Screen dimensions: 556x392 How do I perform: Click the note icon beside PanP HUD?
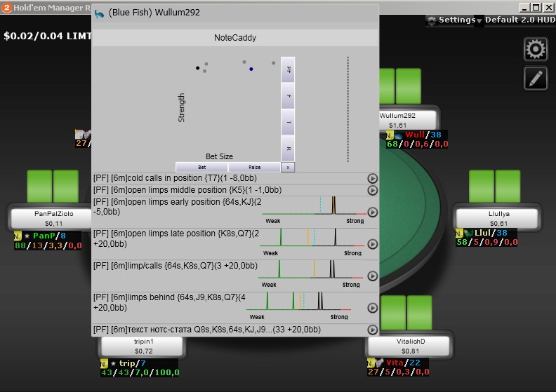pyautogui.click(x=17, y=236)
